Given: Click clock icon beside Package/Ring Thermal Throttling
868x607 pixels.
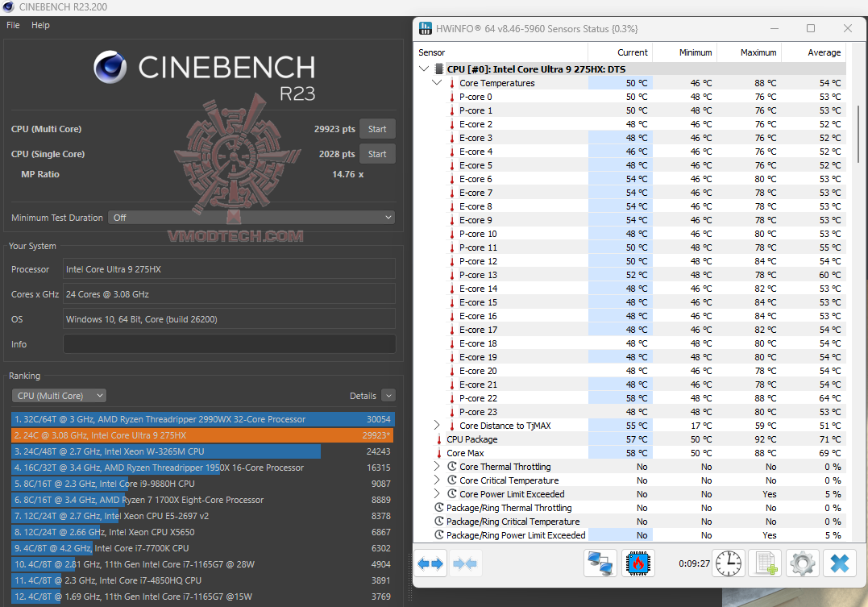Looking at the screenshot, I should [x=439, y=508].
